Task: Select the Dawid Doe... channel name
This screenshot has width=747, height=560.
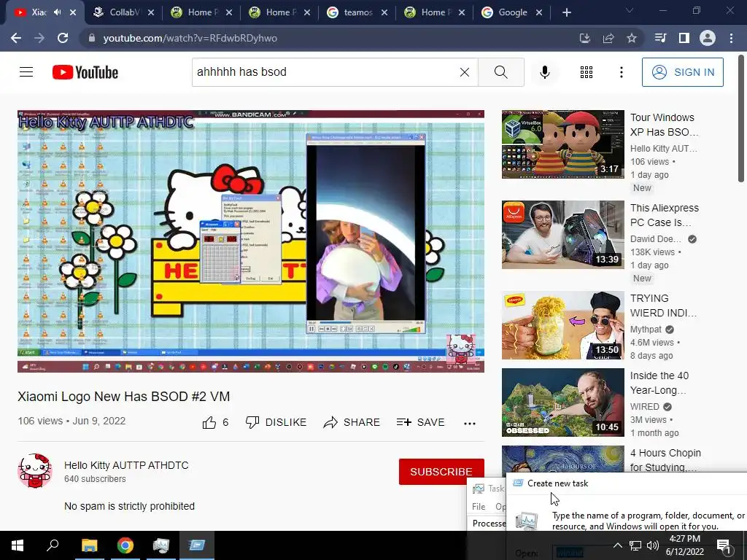Action: point(656,239)
